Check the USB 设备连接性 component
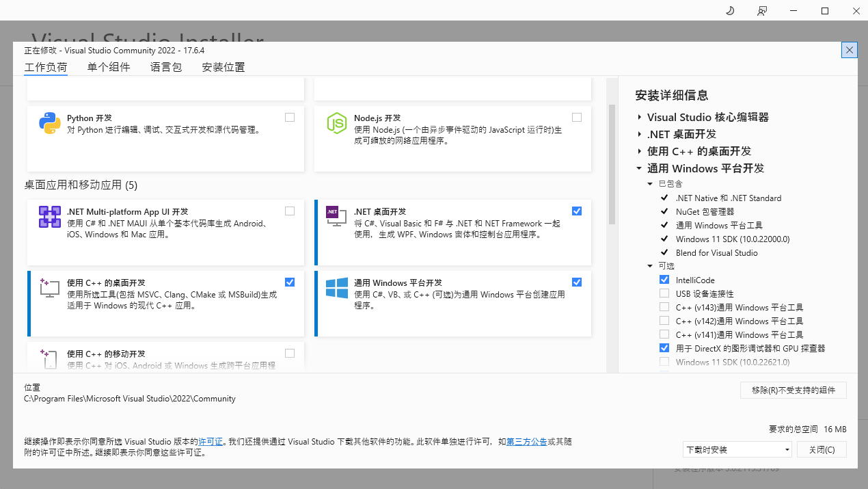The image size is (868, 489). coord(664,293)
